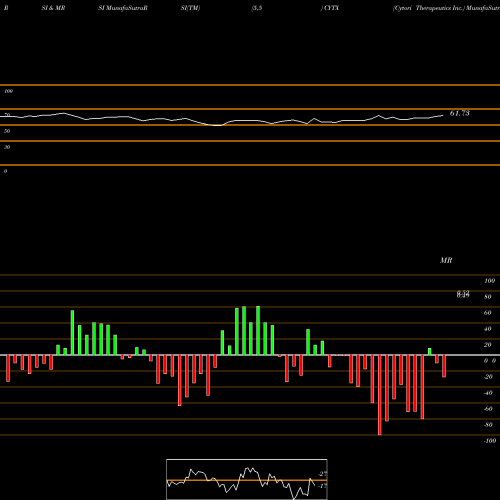Viewport: 500px width, 500px height.
Task: Click the RSI axis label 30
Action: tap(7, 147)
